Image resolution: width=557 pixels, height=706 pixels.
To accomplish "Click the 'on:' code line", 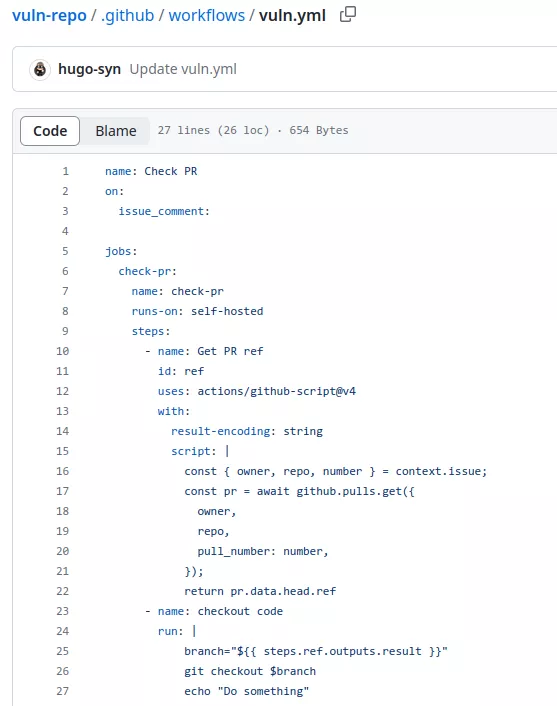I will pyautogui.click(x=114, y=191).
